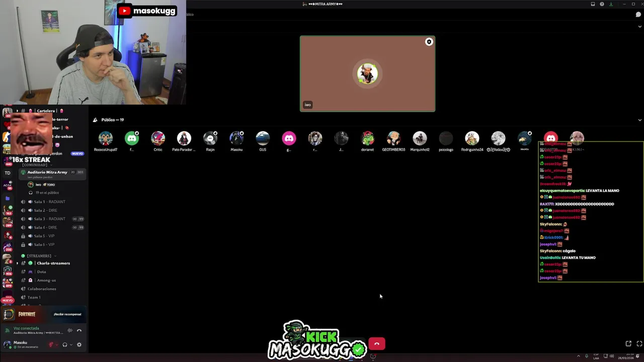Select the iwo speaker tile
Image resolution: width=644 pixels, height=362 pixels.
pyautogui.click(x=367, y=74)
